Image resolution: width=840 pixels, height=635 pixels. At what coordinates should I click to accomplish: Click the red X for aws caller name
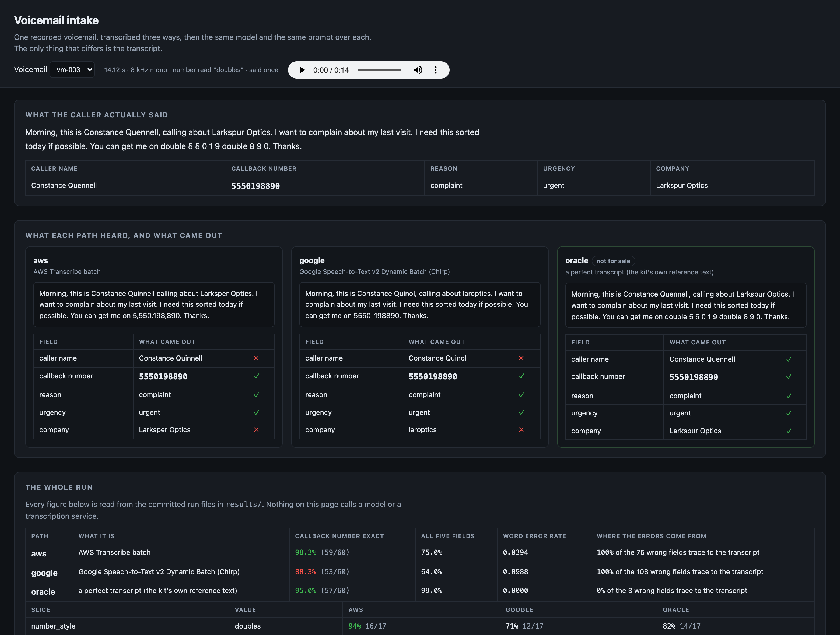click(256, 358)
